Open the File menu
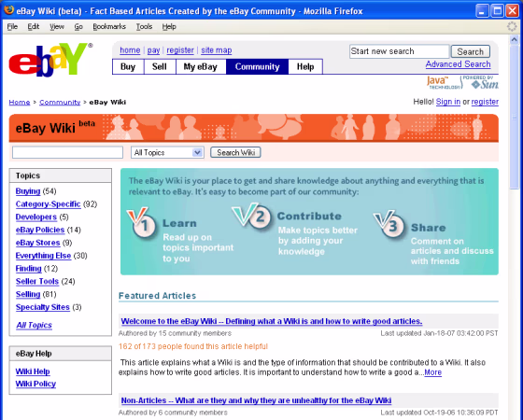Screen dimensions: 523x420 [x=12, y=27]
